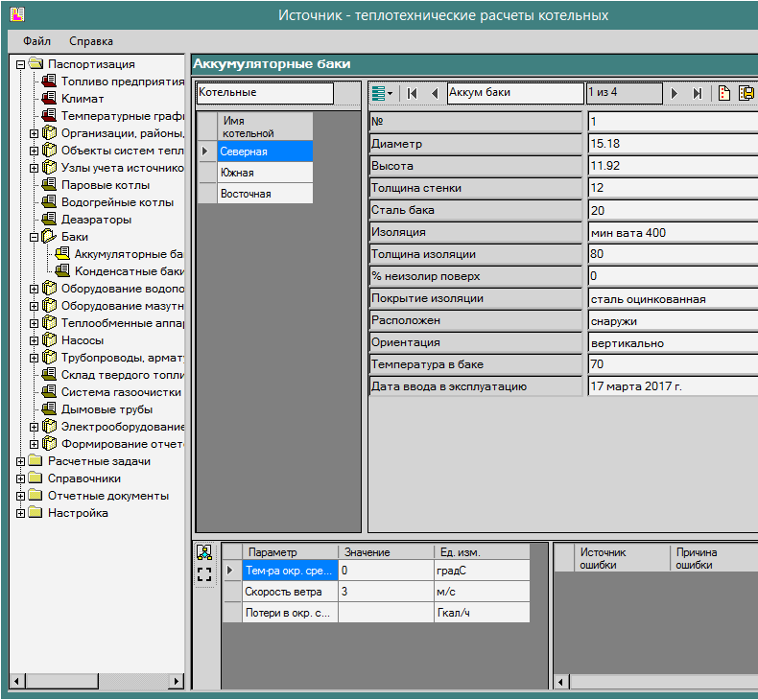Go to the first record in navigator
The width and height of the screenshot is (758, 700).
pyautogui.click(x=412, y=93)
